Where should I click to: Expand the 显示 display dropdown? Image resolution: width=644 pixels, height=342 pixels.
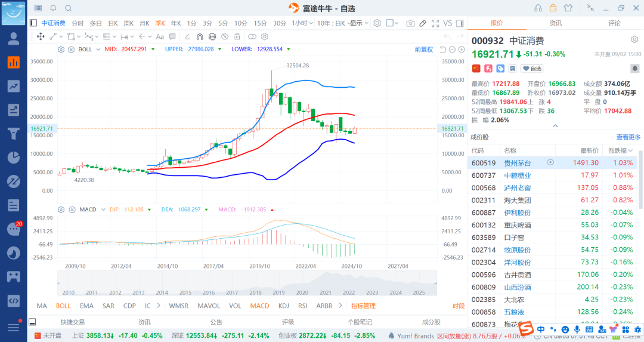358,23
